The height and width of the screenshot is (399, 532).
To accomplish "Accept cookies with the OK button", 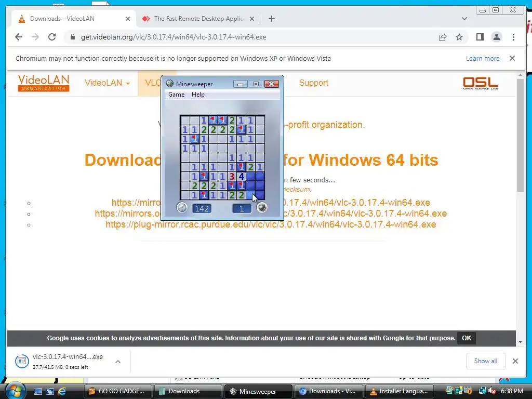I will (466, 338).
